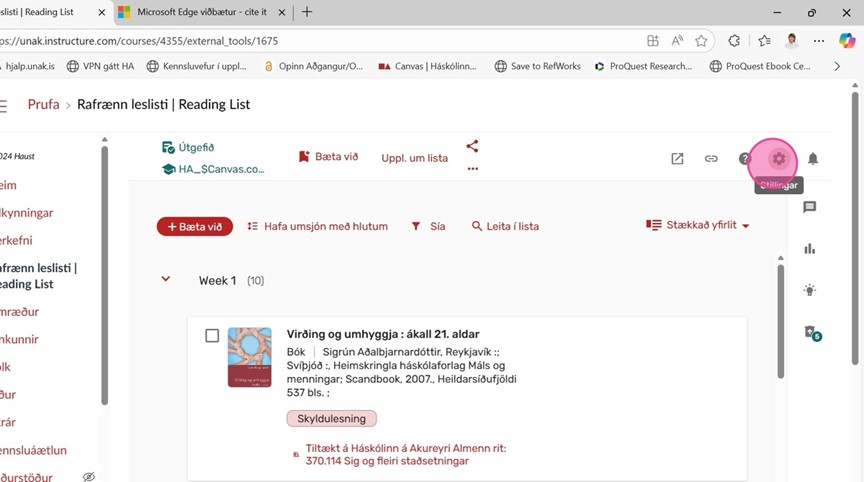Open the lightbulb suggestions icon
The height and width of the screenshot is (482, 864).
[810, 290]
